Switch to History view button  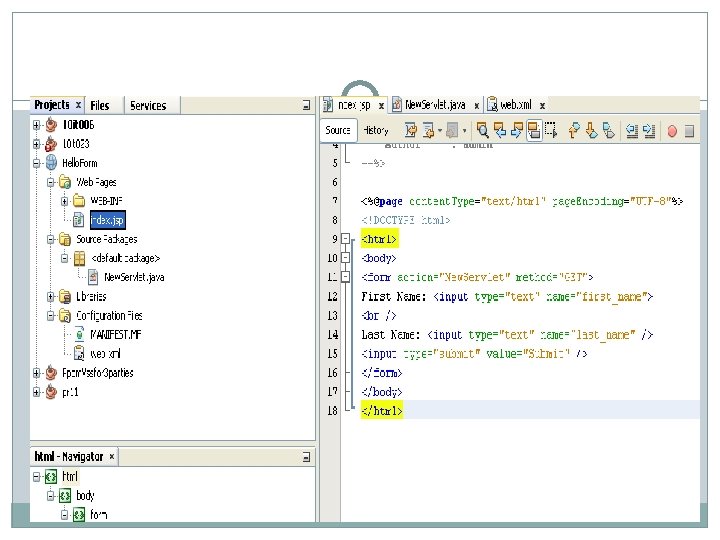376,130
